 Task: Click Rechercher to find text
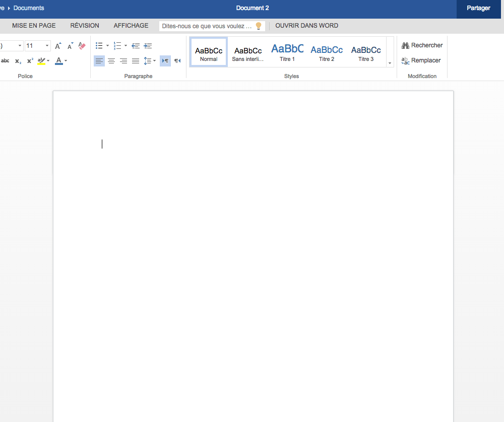pos(422,45)
